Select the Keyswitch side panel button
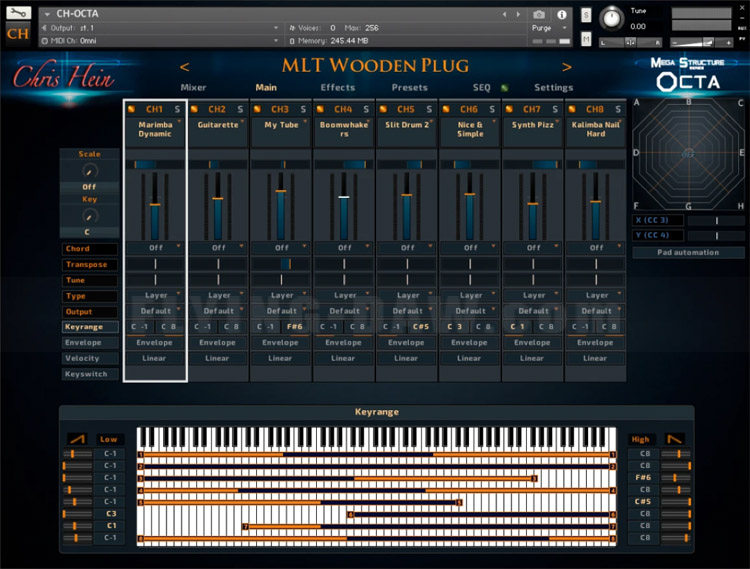 click(90, 374)
